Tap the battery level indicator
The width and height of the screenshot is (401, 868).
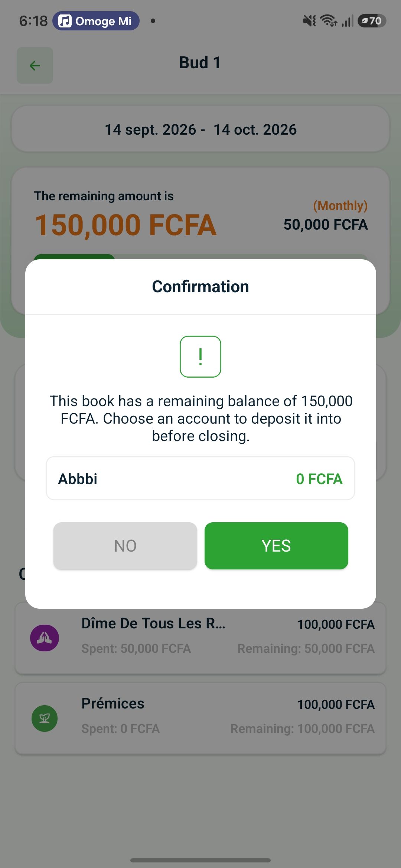[372, 21]
